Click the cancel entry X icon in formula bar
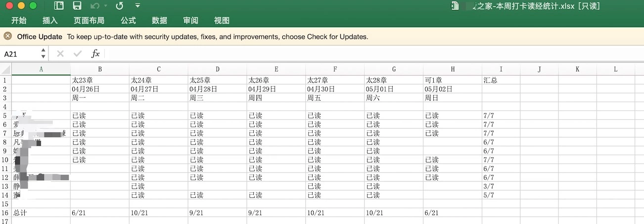The width and height of the screenshot is (644, 224). pos(60,54)
